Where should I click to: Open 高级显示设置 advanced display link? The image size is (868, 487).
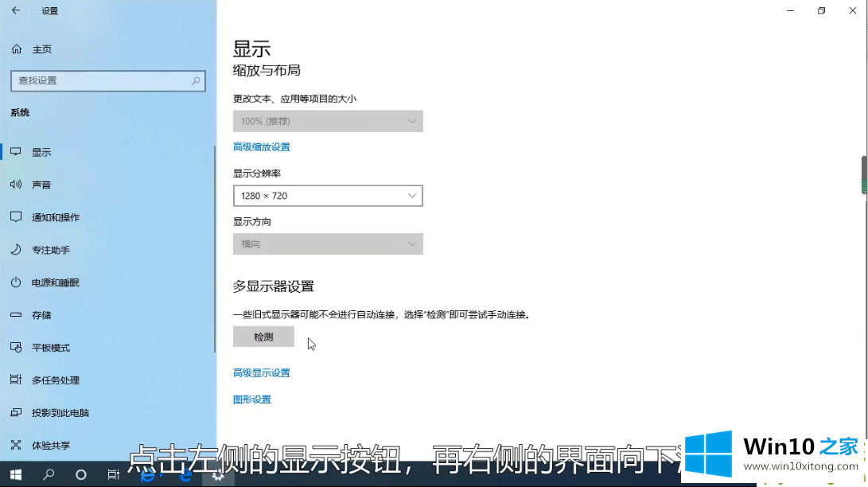point(261,373)
